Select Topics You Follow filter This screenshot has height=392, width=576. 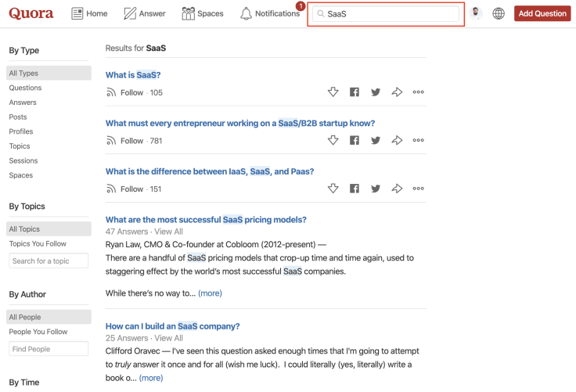pos(38,243)
